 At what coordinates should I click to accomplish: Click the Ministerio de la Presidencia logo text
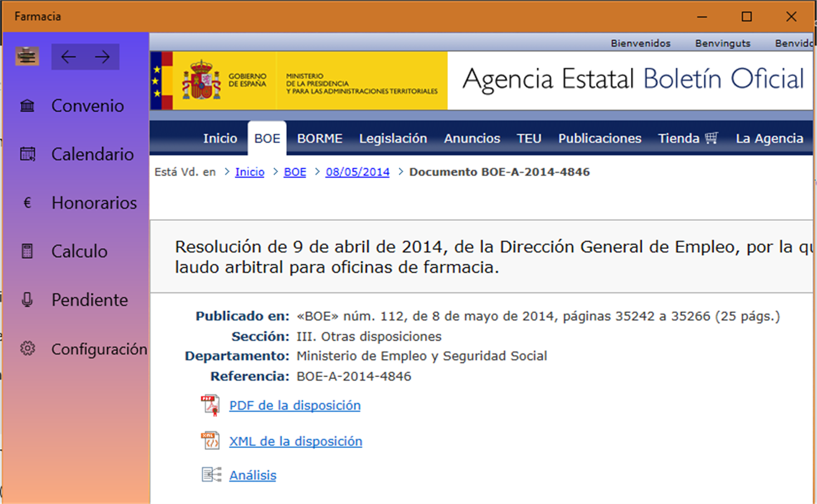tap(362, 84)
